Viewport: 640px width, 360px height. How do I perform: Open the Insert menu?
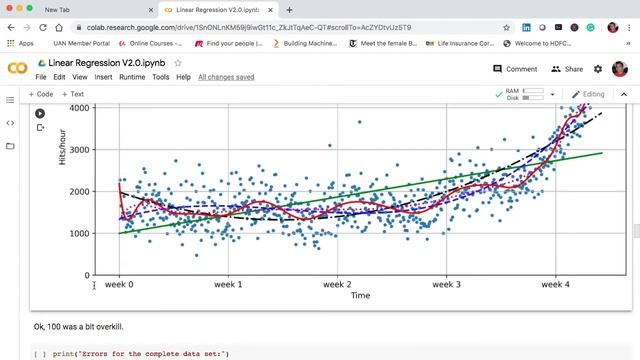pyautogui.click(x=103, y=77)
